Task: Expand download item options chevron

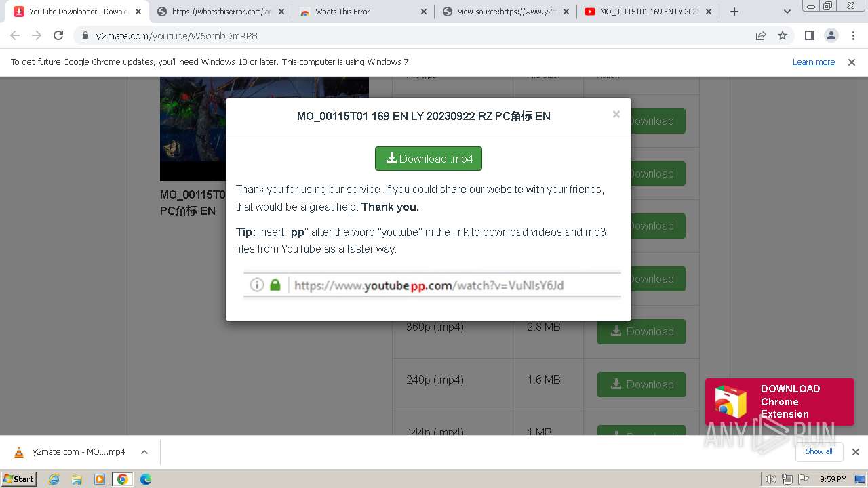Action: pos(144,452)
